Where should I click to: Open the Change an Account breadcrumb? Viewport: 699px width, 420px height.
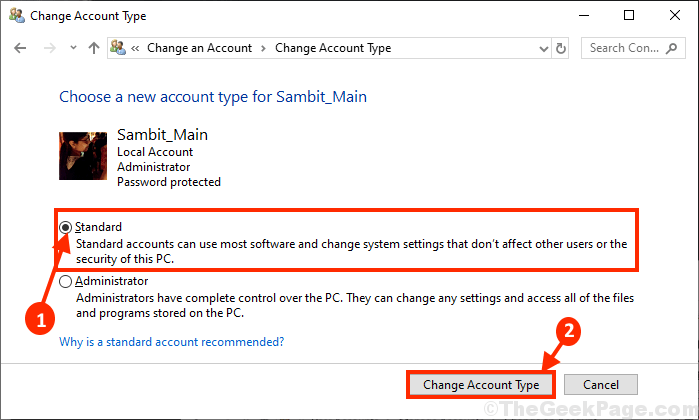point(199,48)
